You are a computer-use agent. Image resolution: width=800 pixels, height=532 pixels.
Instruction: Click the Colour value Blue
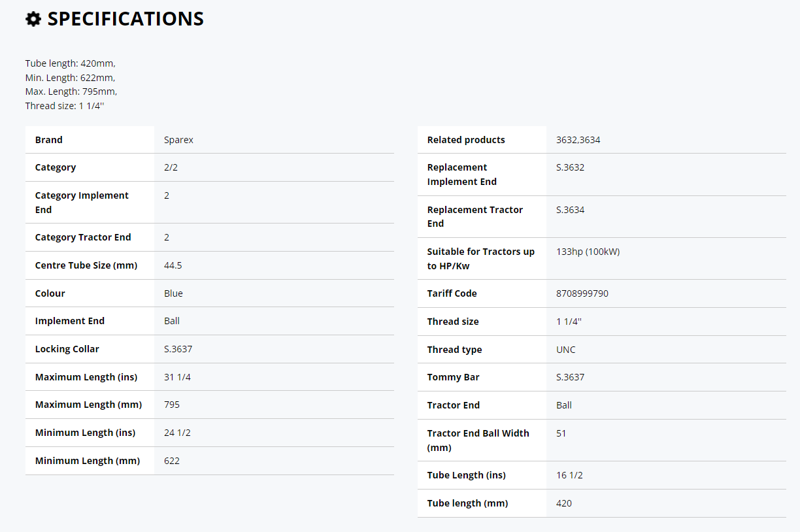(x=173, y=293)
